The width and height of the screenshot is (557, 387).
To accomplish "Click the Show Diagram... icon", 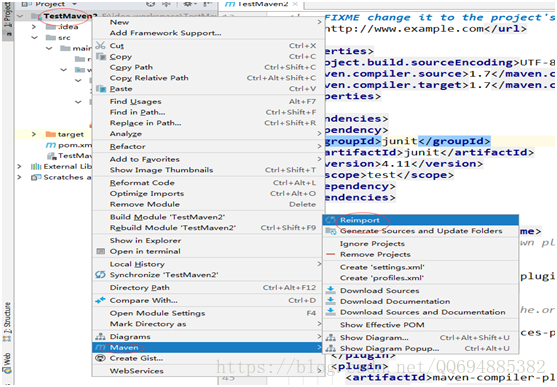I will 331,338.
